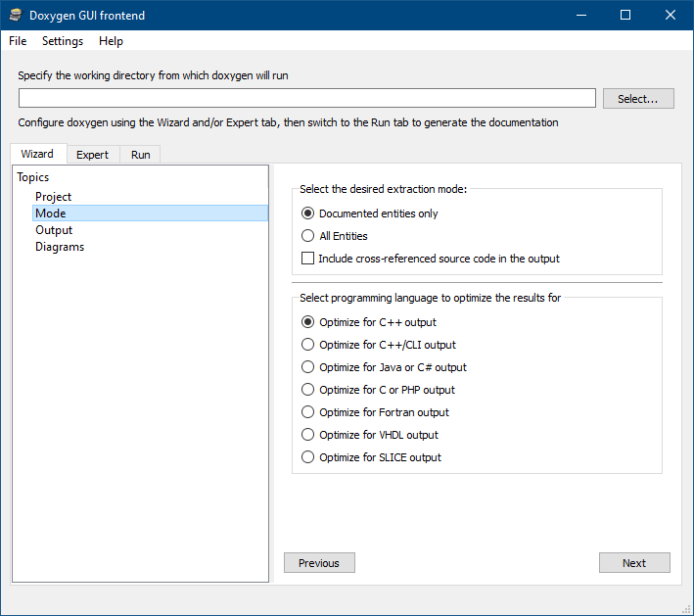The width and height of the screenshot is (694, 616).
Task: Select Optimize for Fortran output
Action: click(308, 412)
